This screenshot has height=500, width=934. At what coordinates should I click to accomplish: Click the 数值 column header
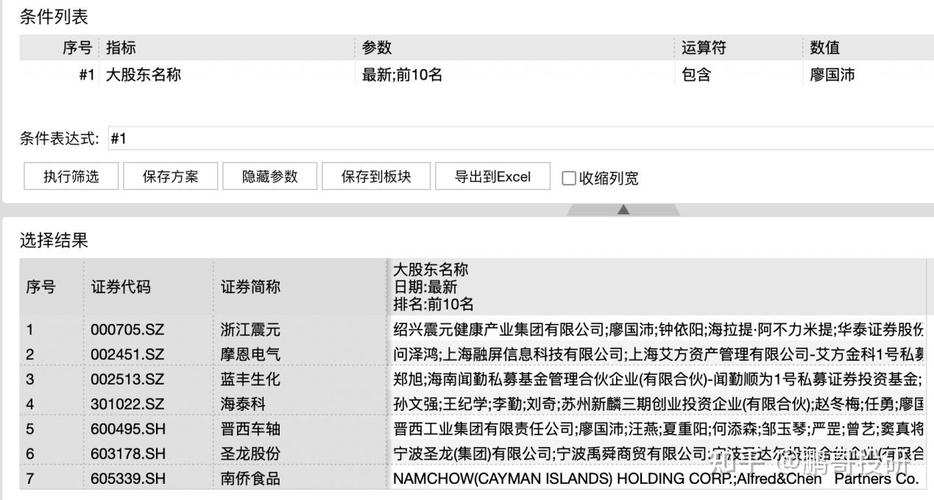point(824,47)
